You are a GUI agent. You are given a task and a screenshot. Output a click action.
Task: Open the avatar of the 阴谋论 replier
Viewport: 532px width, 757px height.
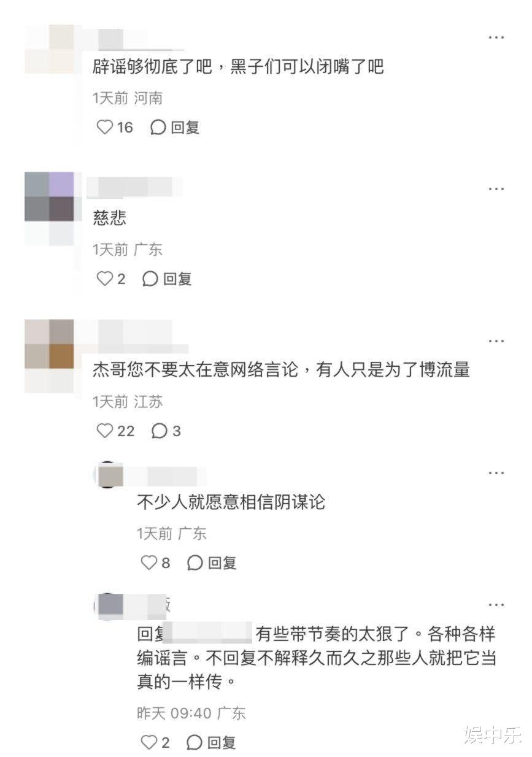click(x=108, y=475)
